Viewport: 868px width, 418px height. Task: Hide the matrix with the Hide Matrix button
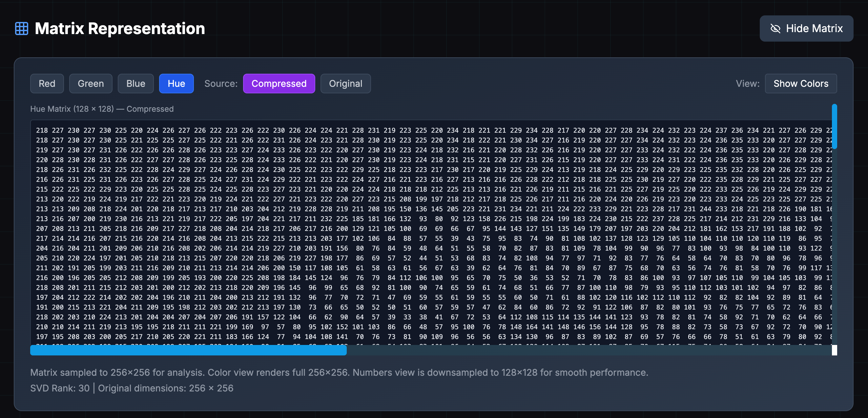pos(806,28)
